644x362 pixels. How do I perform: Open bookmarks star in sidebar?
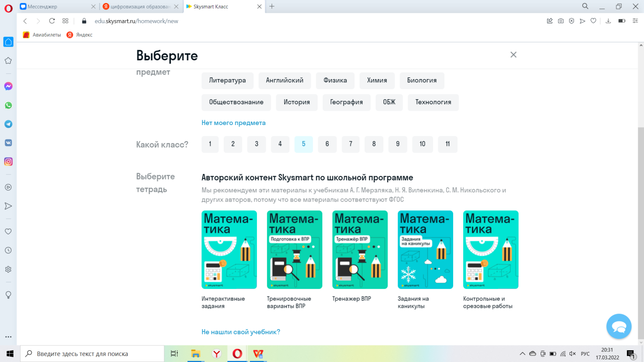click(x=8, y=61)
